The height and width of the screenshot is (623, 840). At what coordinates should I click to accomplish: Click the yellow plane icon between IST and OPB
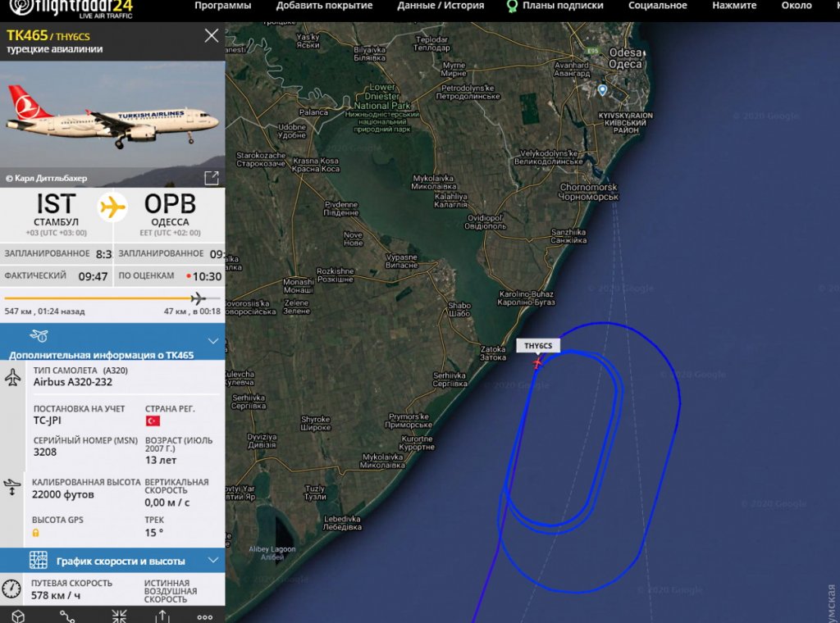pyautogui.click(x=112, y=207)
